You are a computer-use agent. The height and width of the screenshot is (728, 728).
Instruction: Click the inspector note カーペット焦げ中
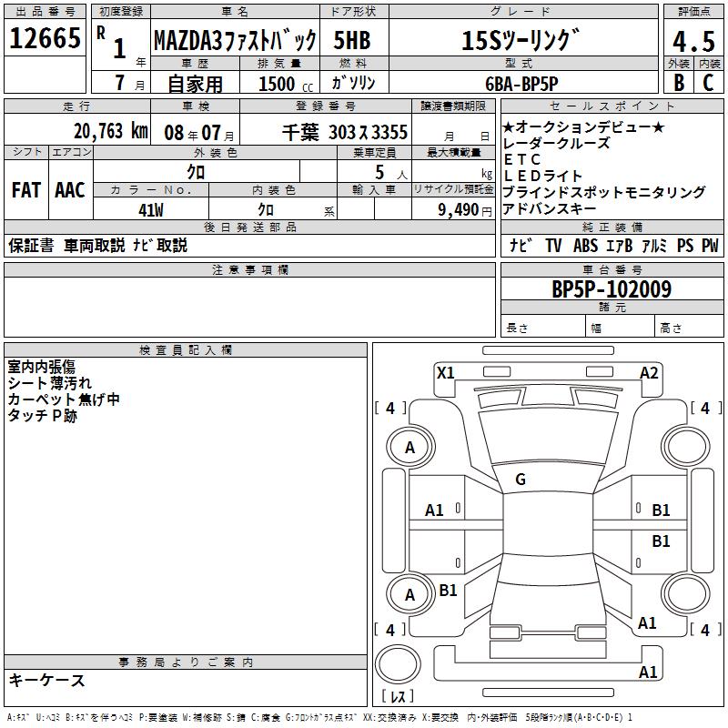tap(64, 399)
